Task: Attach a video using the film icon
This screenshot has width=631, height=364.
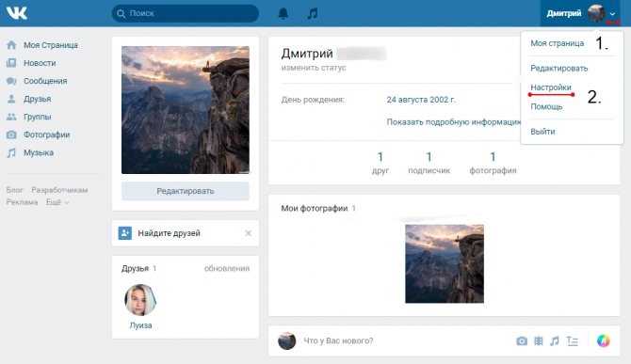Action: [x=539, y=341]
